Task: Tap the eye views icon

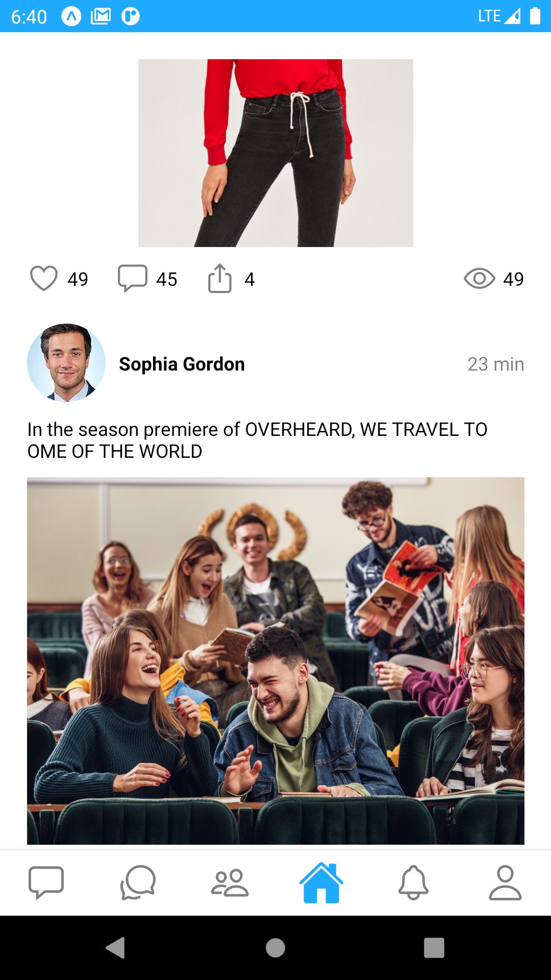Action: coord(480,279)
